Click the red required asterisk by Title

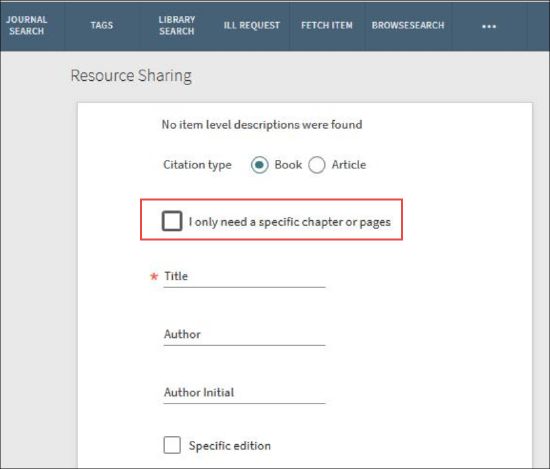click(154, 276)
